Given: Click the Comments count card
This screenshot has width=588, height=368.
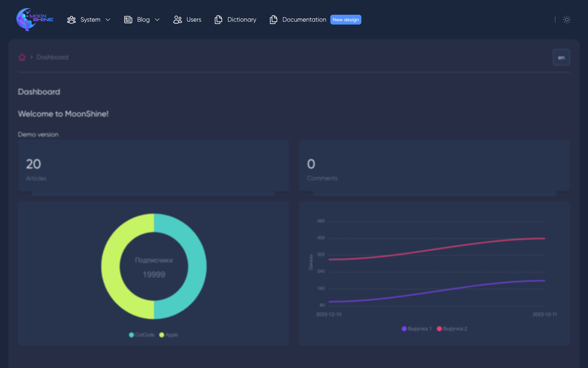Looking at the screenshot, I should pos(434,166).
